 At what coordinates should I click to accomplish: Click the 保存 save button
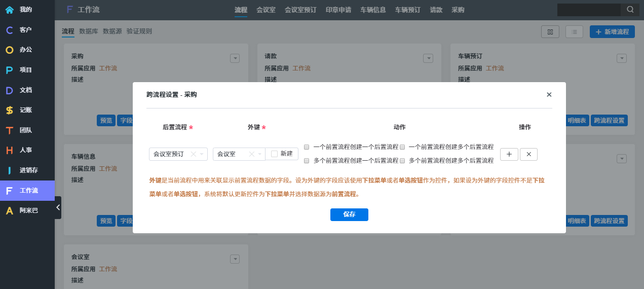(349, 214)
